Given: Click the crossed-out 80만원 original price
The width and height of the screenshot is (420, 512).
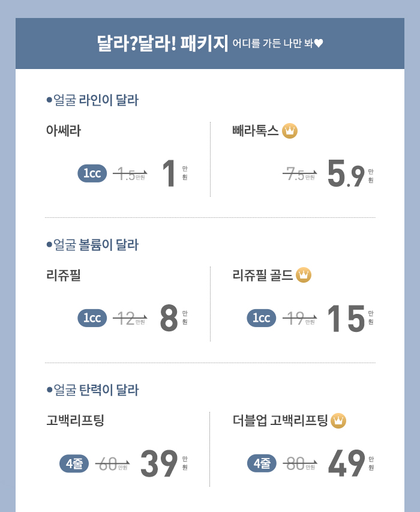Looking at the screenshot, I should click(300, 463).
